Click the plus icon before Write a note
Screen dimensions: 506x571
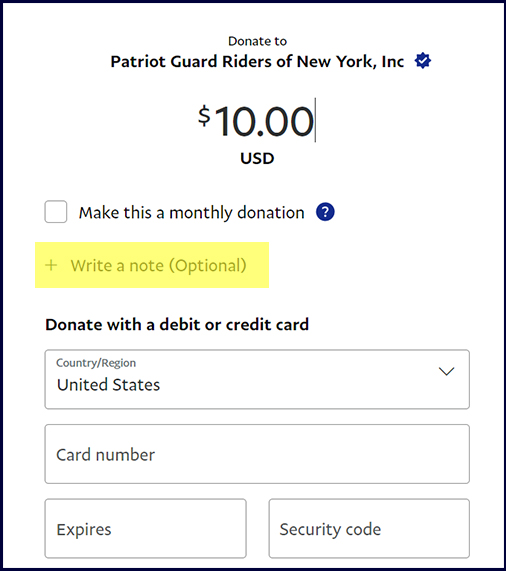click(51, 265)
